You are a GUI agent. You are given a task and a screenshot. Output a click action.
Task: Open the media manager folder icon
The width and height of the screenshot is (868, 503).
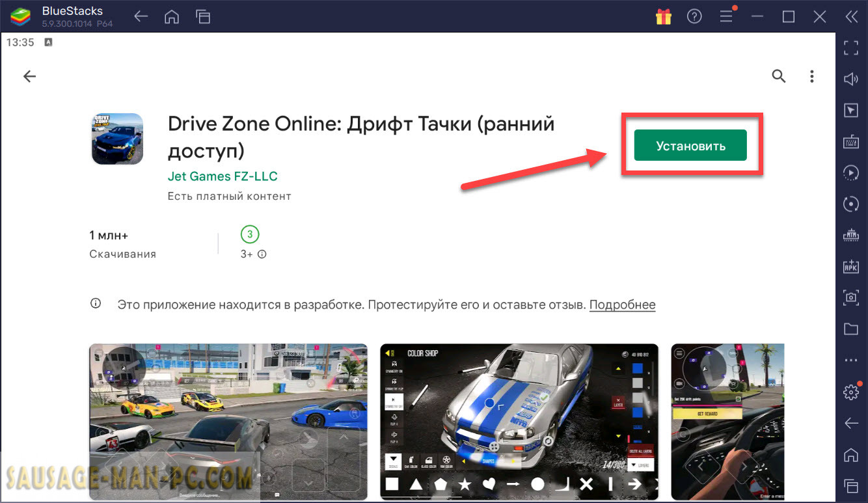click(x=851, y=329)
